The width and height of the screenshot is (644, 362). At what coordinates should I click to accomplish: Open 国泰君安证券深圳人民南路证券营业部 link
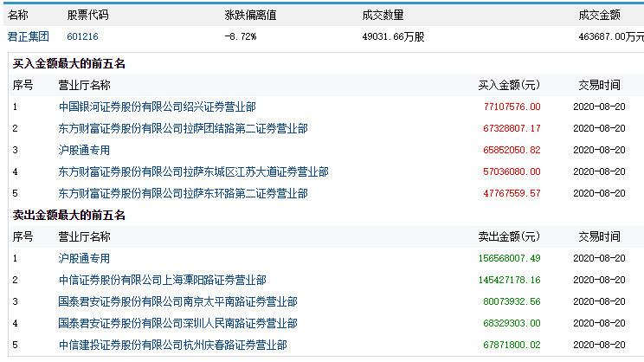(177, 323)
